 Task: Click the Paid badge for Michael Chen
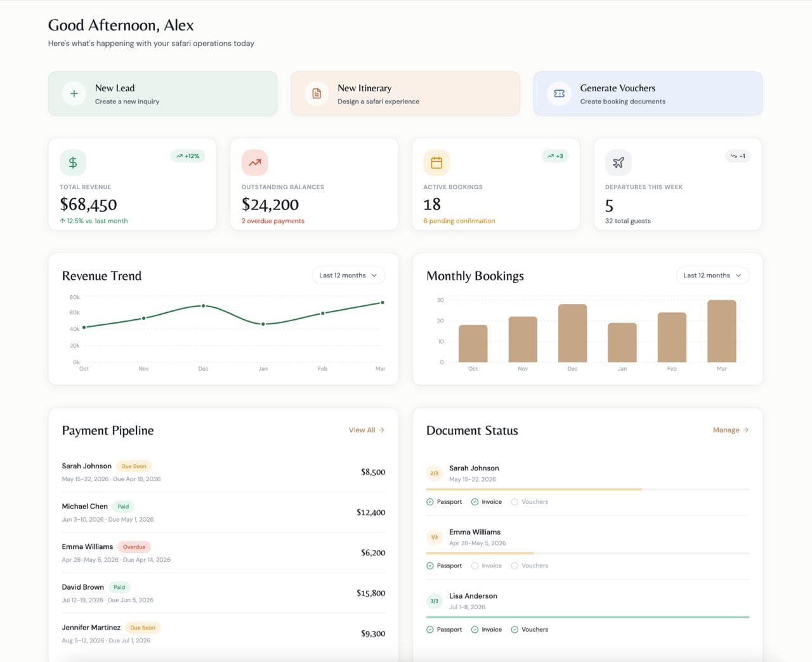[123, 506]
